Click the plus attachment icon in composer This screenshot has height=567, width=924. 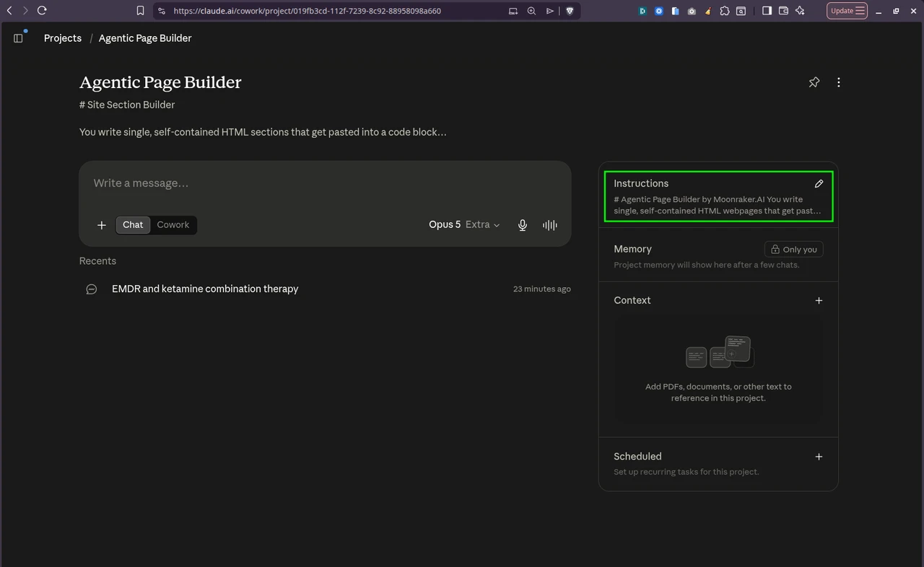pyautogui.click(x=102, y=225)
